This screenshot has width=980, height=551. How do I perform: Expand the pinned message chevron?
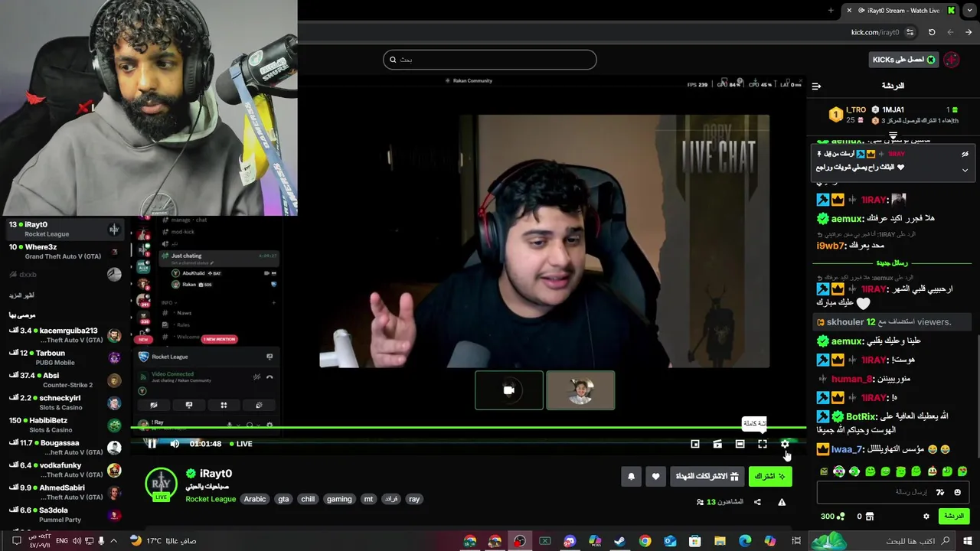pos(965,169)
